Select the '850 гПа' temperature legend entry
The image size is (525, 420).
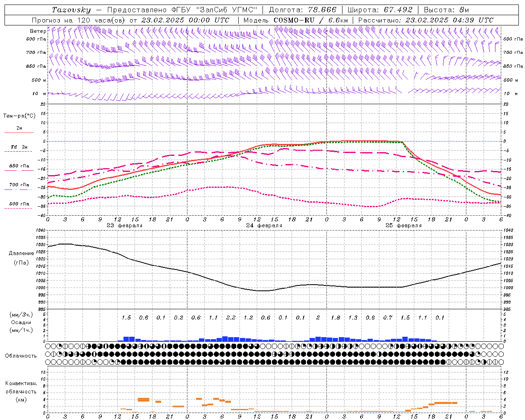pyautogui.click(x=19, y=166)
